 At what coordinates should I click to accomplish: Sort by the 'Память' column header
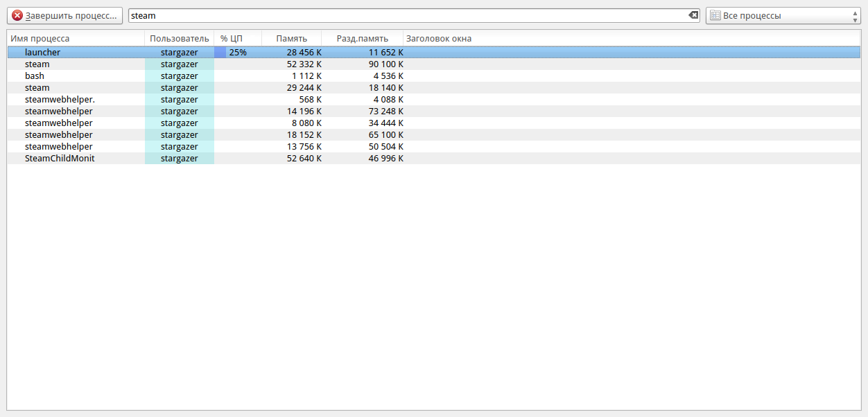(292, 39)
